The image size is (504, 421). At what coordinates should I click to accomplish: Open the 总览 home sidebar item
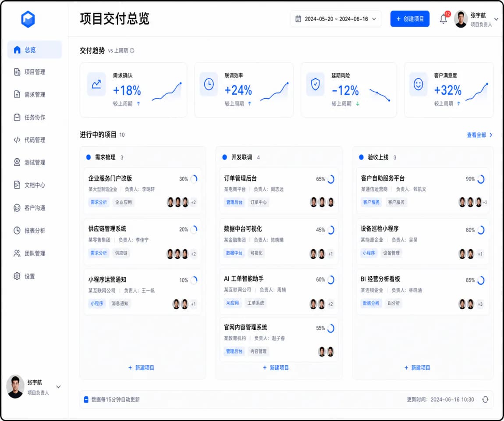[34, 50]
